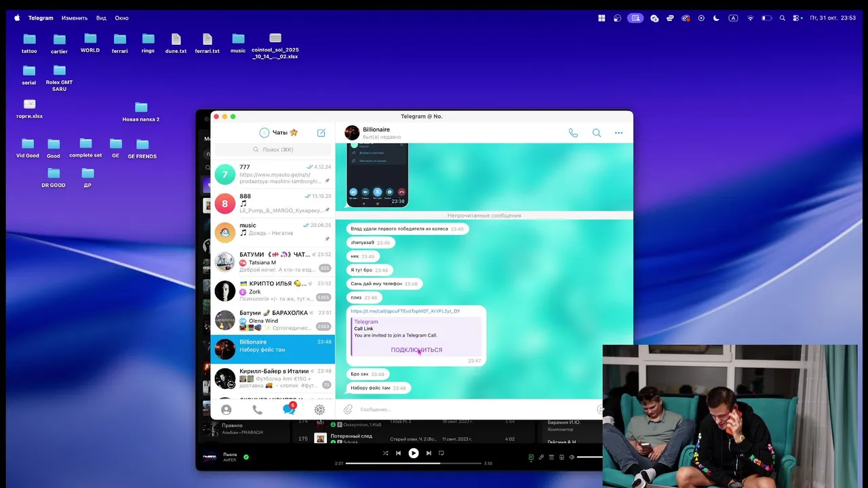
Task: Select the tattoo folder on desktop
Action: [29, 43]
